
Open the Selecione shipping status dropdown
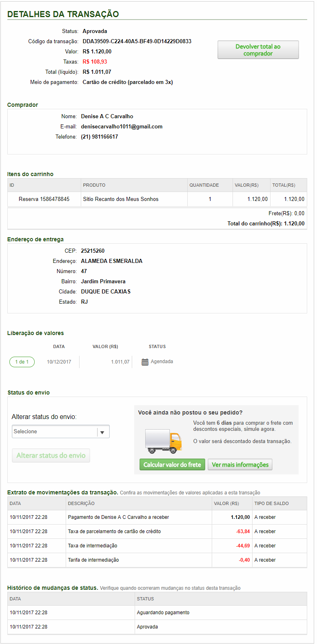(55, 432)
